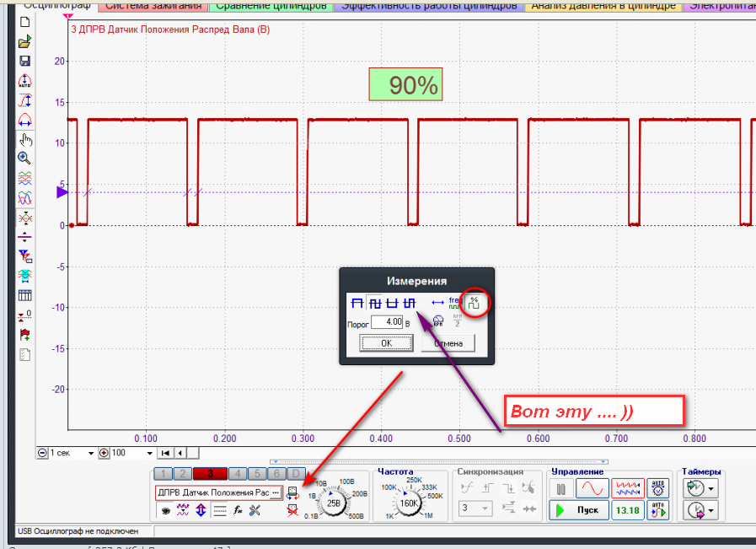The image size is (756, 549).
Task: Select first pulse measurement mode in Измерения dialog
Action: pyautogui.click(x=357, y=303)
